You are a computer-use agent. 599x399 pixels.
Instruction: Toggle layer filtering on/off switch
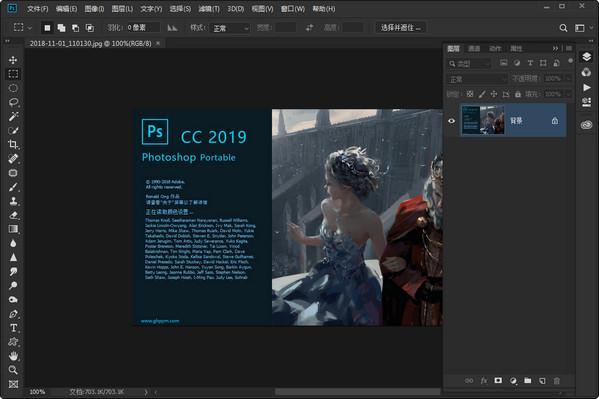point(570,61)
